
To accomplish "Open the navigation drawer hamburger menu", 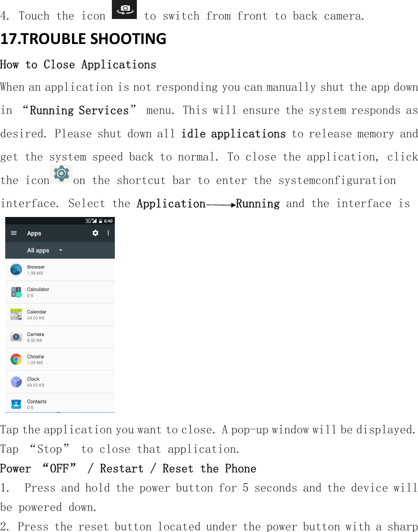I will 14,233.
